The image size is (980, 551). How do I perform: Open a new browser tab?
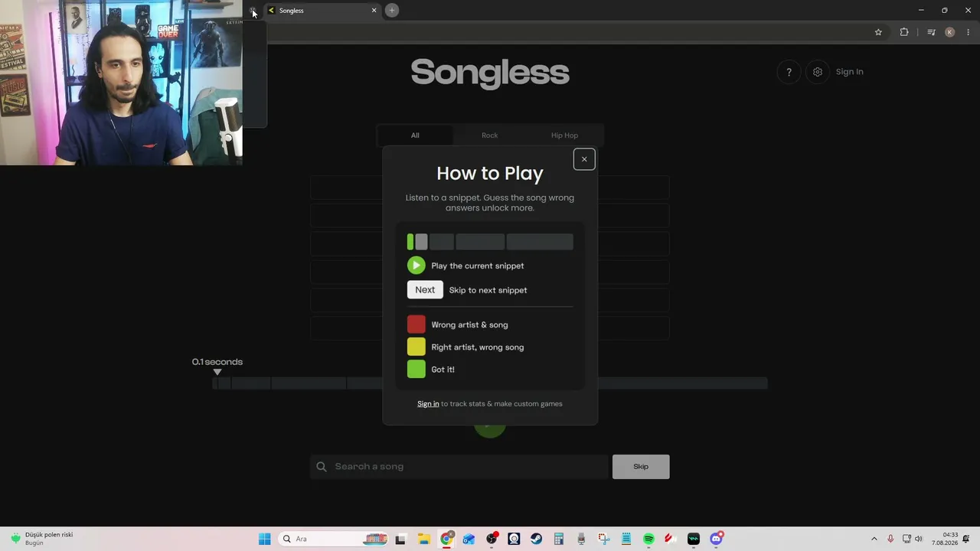(392, 11)
